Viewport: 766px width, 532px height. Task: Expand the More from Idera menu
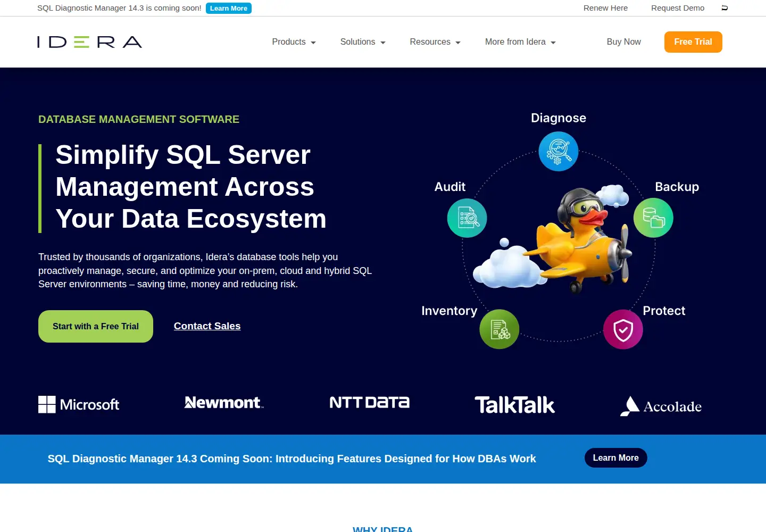(520, 42)
